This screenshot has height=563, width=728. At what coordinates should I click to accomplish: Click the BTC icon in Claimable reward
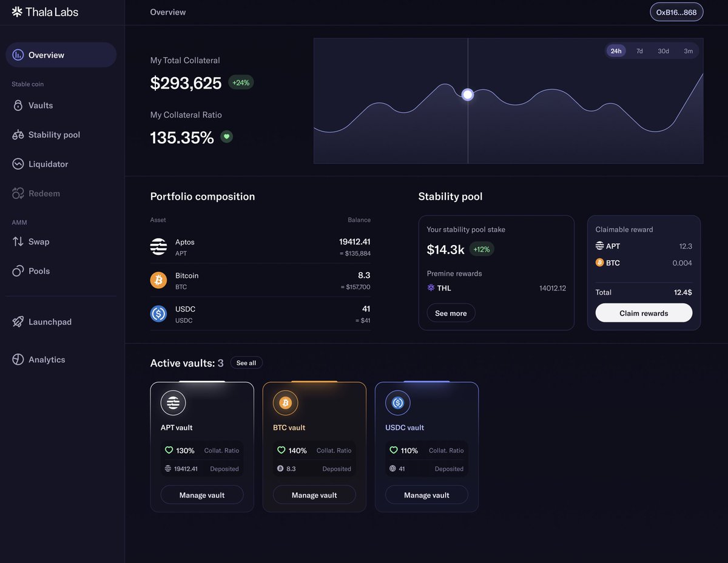point(600,263)
